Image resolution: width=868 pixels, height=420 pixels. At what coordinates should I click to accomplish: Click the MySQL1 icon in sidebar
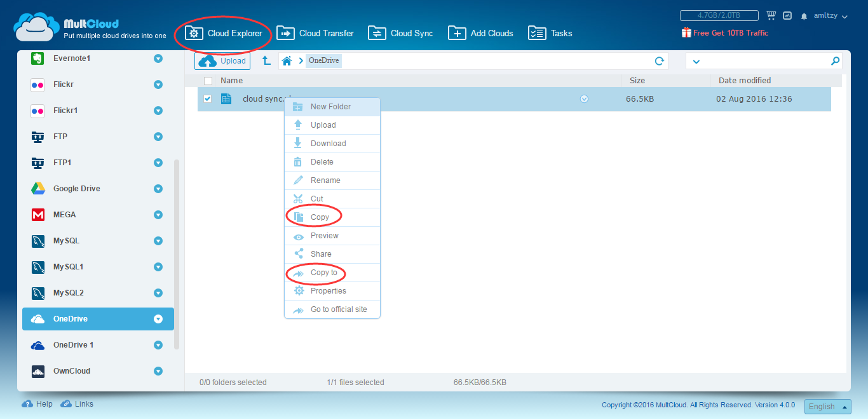tap(37, 267)
